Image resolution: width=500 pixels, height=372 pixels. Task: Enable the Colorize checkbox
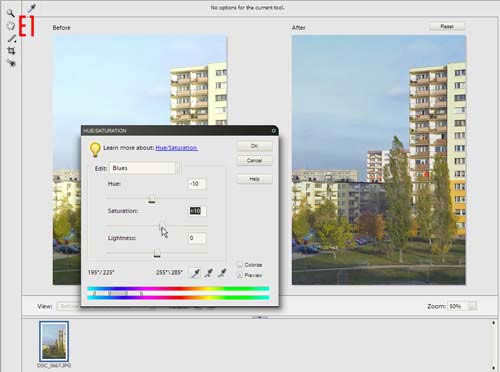point(240,265)
